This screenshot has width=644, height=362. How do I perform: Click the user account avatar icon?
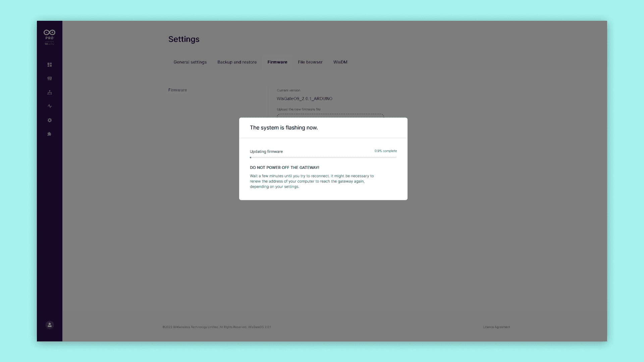coord(50,325)
